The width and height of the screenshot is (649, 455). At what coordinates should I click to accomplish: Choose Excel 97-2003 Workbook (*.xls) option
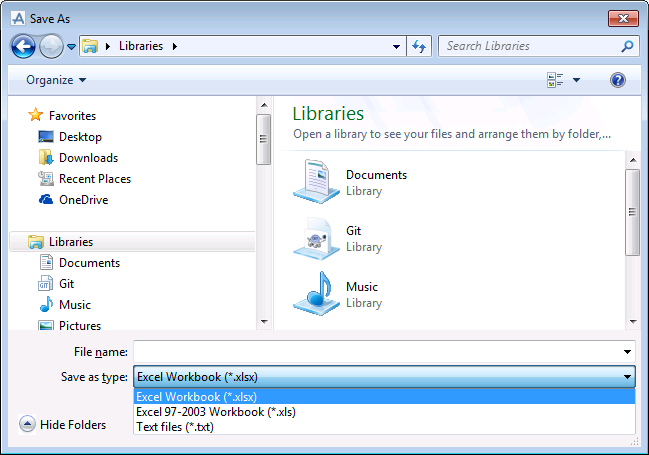pyautogui.click(x=215, y=412)
